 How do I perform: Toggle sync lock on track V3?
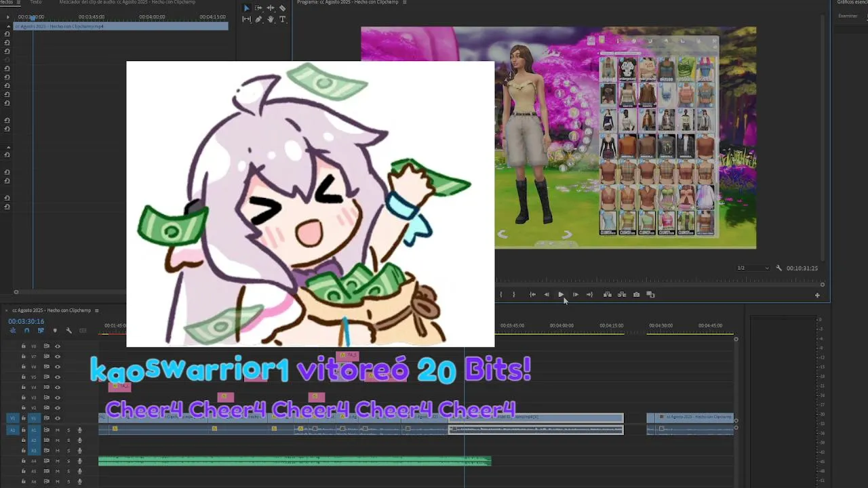[x=47, y=398]
